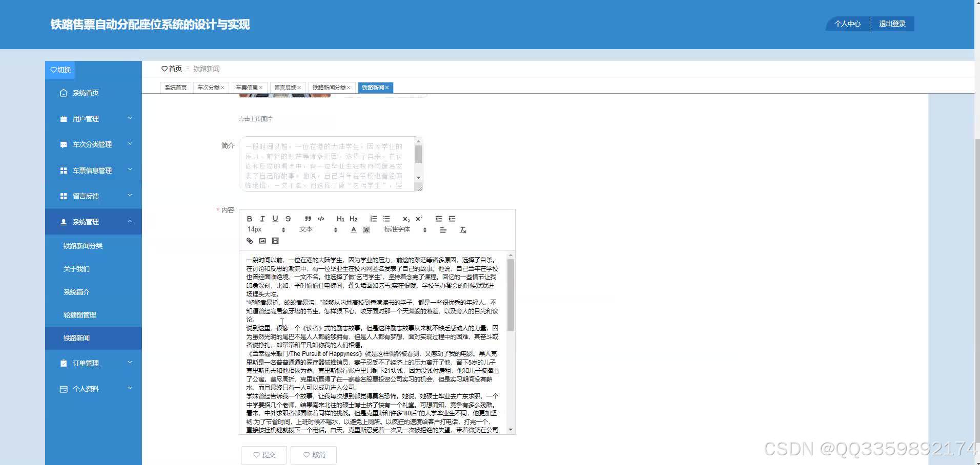Apply italic formatting to the content text

tap(262, 219)
